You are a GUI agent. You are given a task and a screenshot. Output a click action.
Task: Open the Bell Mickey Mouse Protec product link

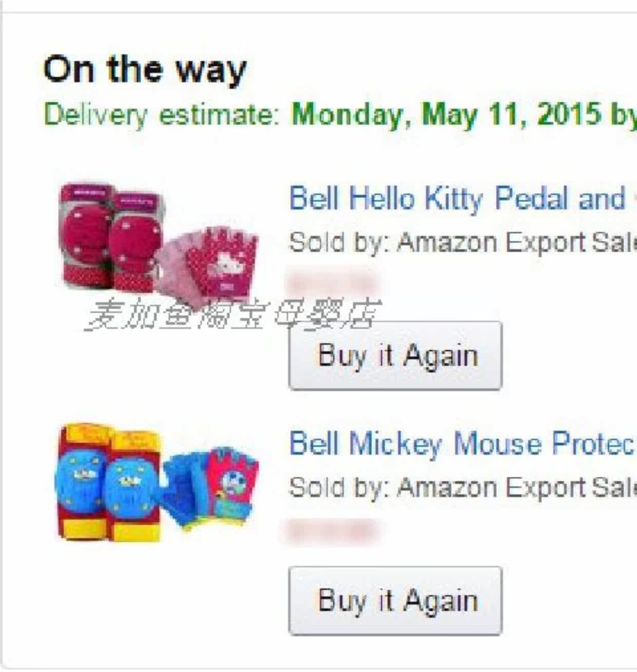[460, 444]
